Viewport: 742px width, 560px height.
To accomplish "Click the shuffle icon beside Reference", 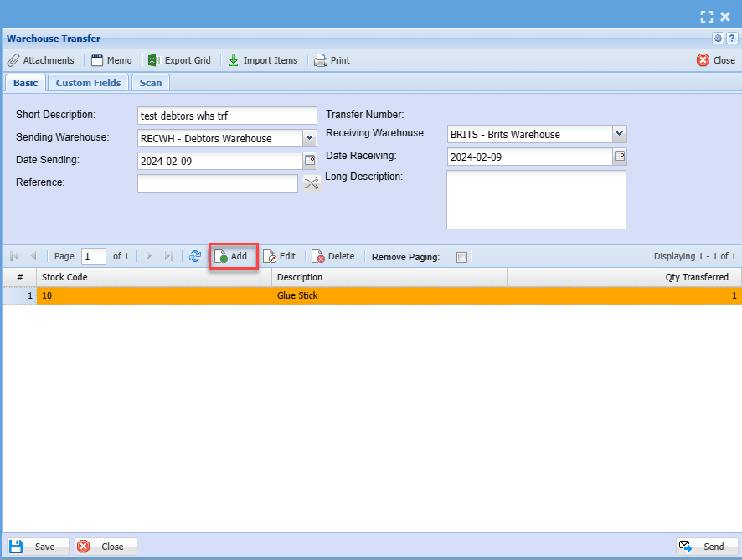I will 311,184.
